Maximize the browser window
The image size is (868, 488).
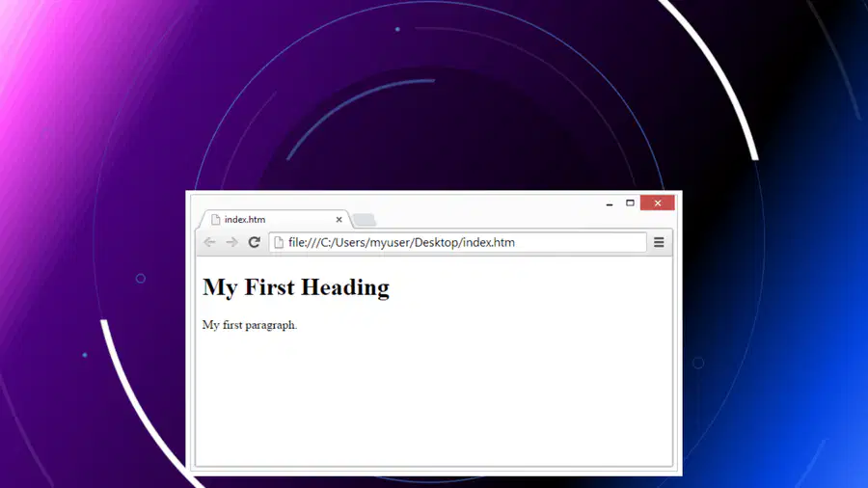(x=630, y=203)
